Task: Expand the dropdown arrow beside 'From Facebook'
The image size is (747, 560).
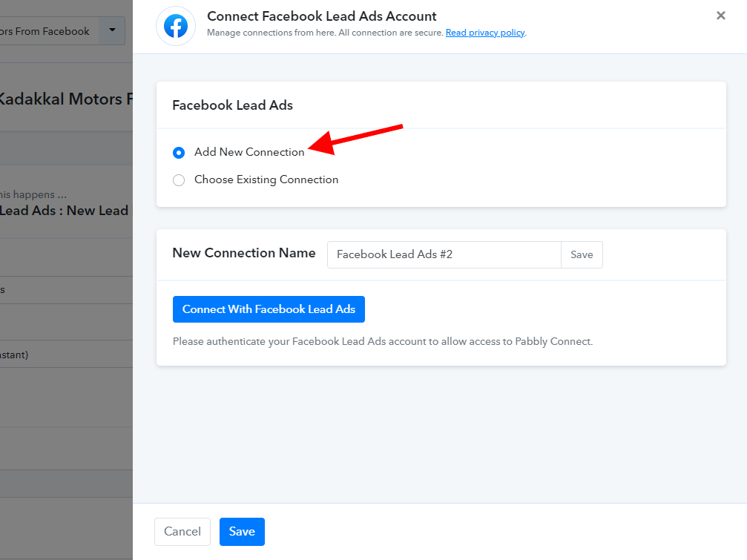Action: point(112,30)
